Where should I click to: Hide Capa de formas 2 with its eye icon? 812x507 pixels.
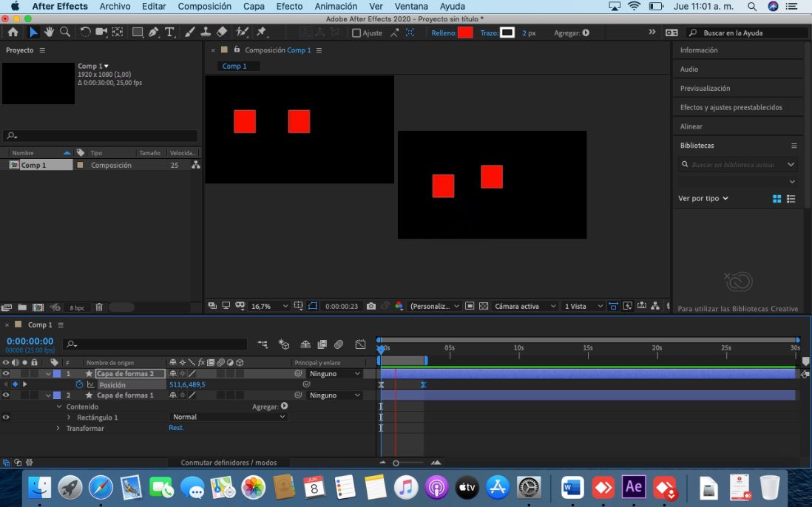point(5,372)
